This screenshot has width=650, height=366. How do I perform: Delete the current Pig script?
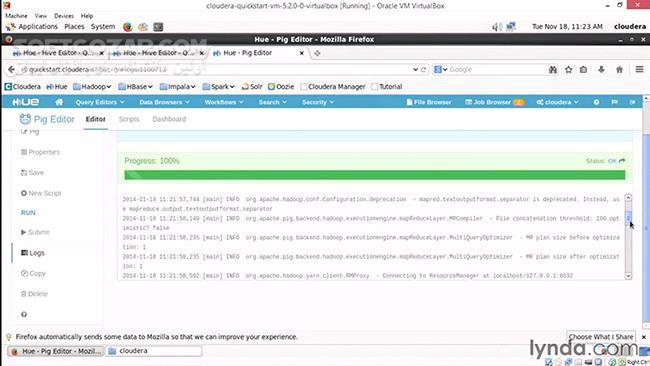(34, 294)
